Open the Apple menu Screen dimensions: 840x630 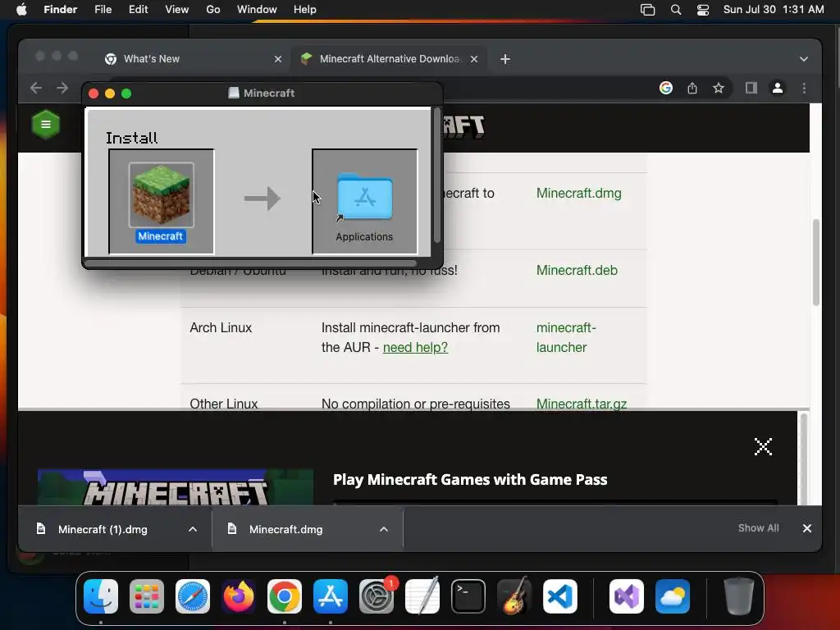point(21,10)
